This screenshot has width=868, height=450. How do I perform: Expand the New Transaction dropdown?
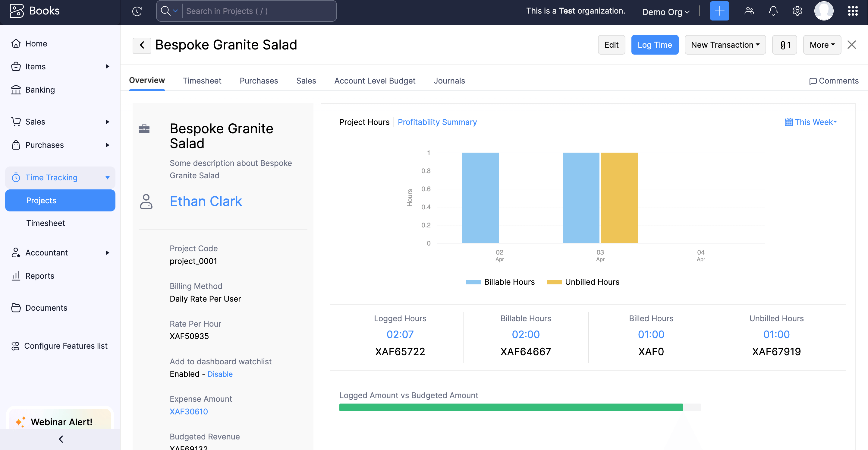[x=725, y=45]
